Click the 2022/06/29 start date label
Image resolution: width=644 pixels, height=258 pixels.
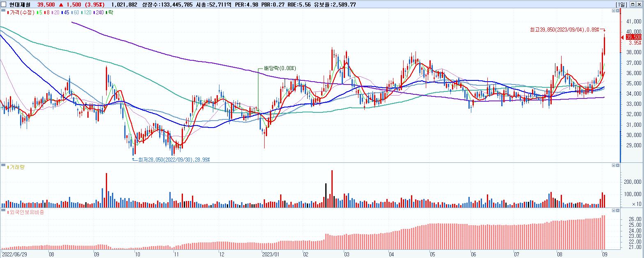pos(14,254)
